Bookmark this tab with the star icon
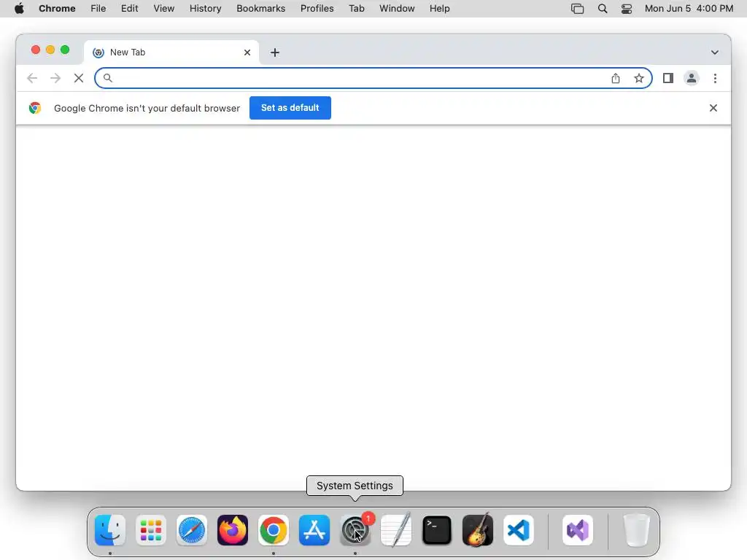747x560 pixels. point(639,78)
